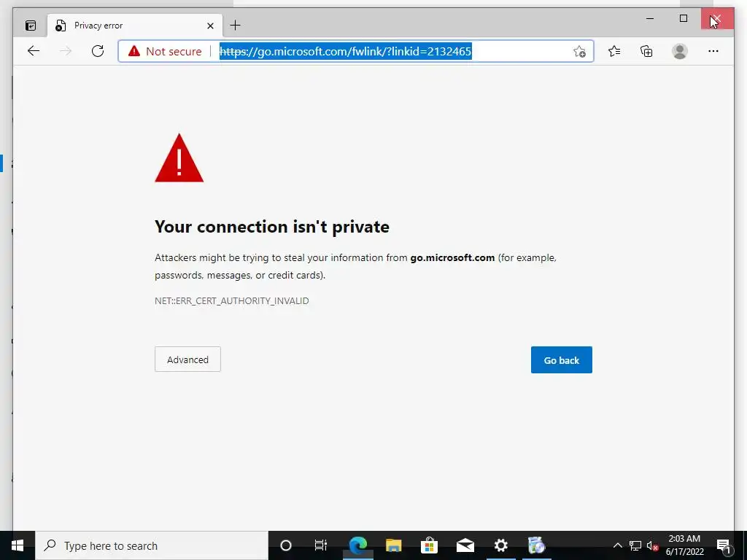This screenshot has width=747, height=560.
Task: Maximize the Edge window
Action: (683, 18)
